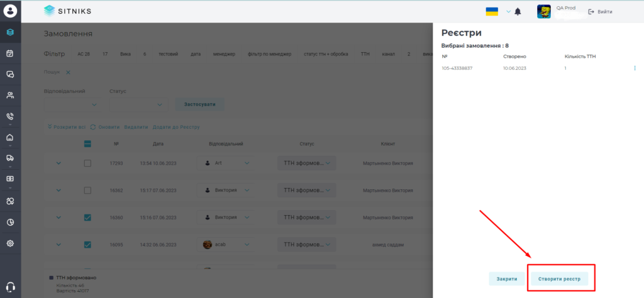Expand order 16362 row chevron
Viewport: 644px width, 298px height.
pyautogui.click(x=58, y=190)
